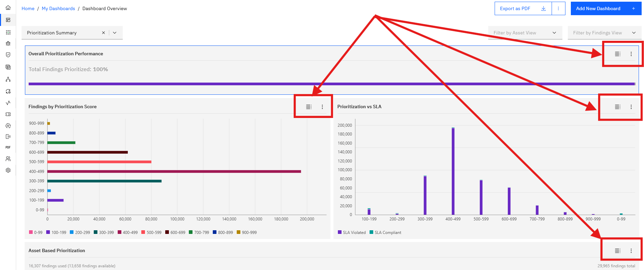Open the bug findings icon in sidebar
The height and width of the screenshot is (270, 644).
coord(8,43)
